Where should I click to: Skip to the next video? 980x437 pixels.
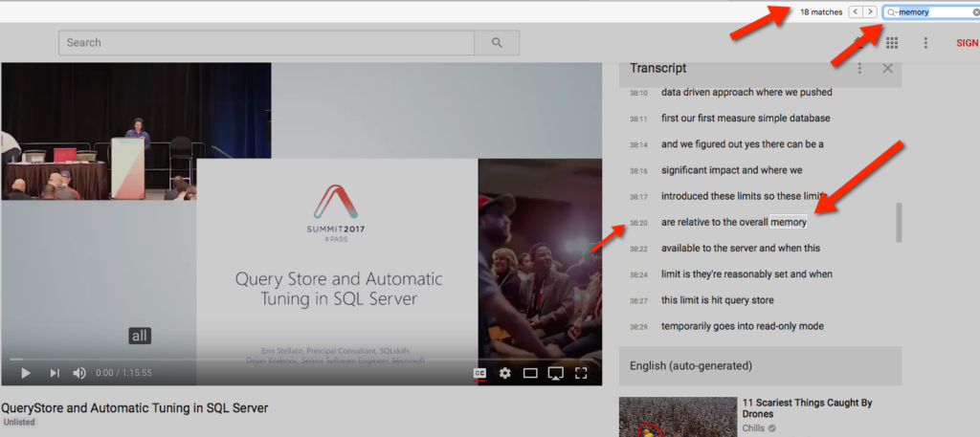click(x=55, y=373)
